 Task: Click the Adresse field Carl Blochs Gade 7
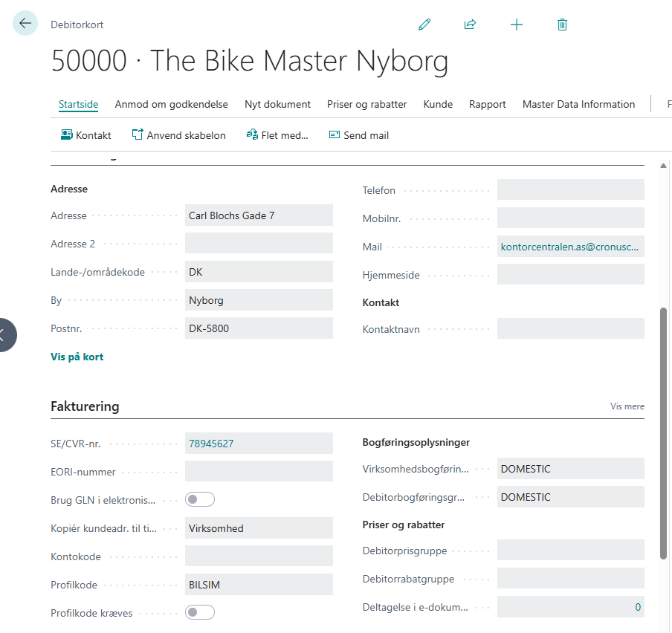[259, 215]
